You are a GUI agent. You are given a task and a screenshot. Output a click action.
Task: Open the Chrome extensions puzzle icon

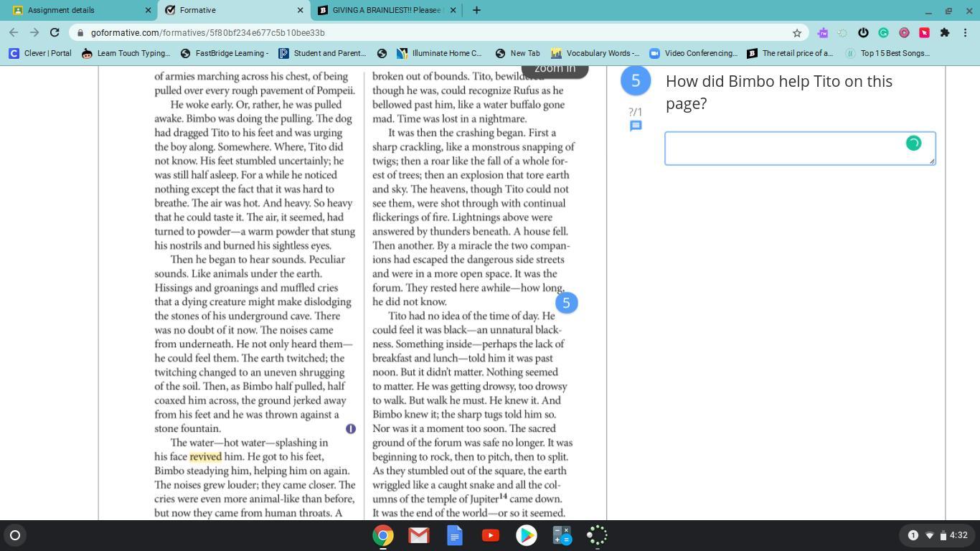[x=945, y=33]
